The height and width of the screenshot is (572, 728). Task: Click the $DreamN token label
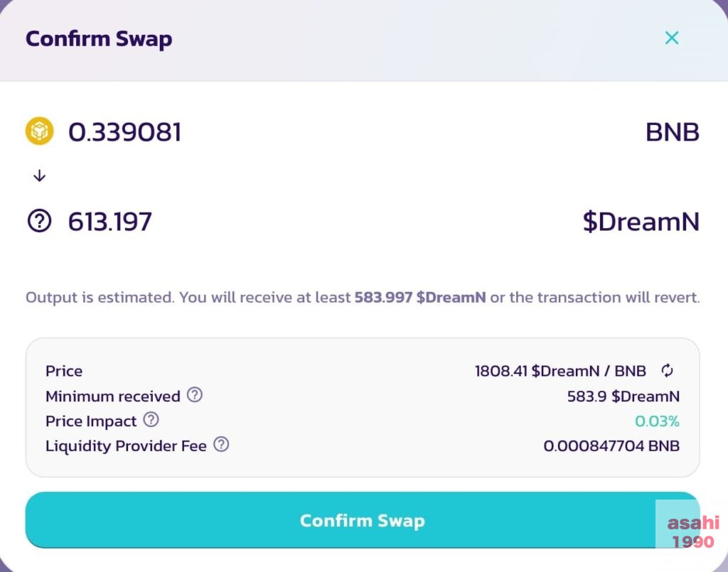coord(641,221)
